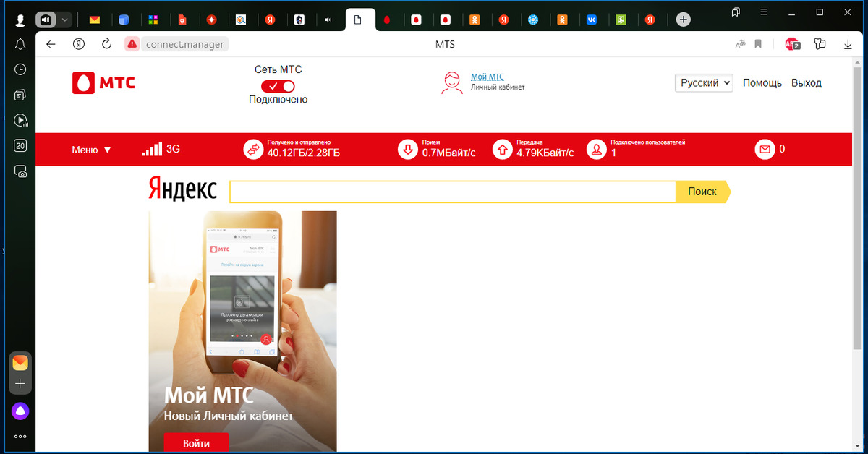Open the Yandex Mail icon in sidebar
868x454 pixels.
tap(20, 362)
